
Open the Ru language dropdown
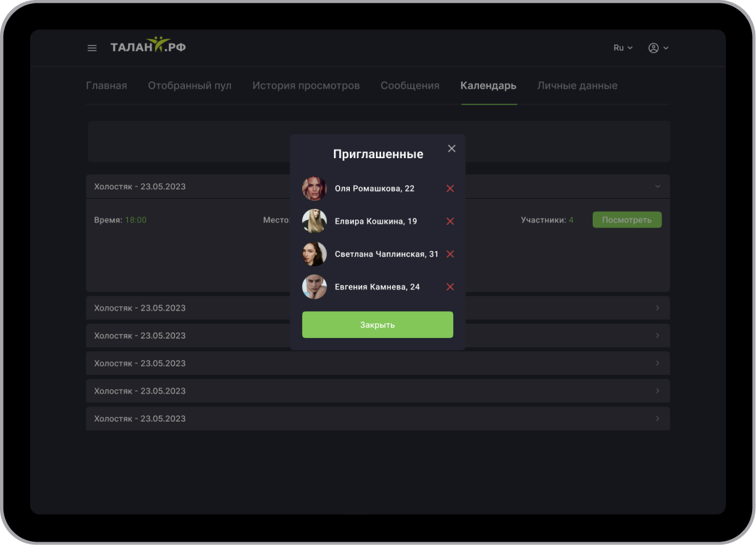[x=623, y=48]
